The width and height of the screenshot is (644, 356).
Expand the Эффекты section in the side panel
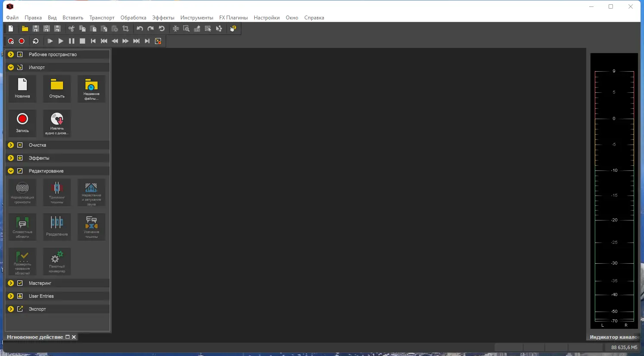[11, 158]
